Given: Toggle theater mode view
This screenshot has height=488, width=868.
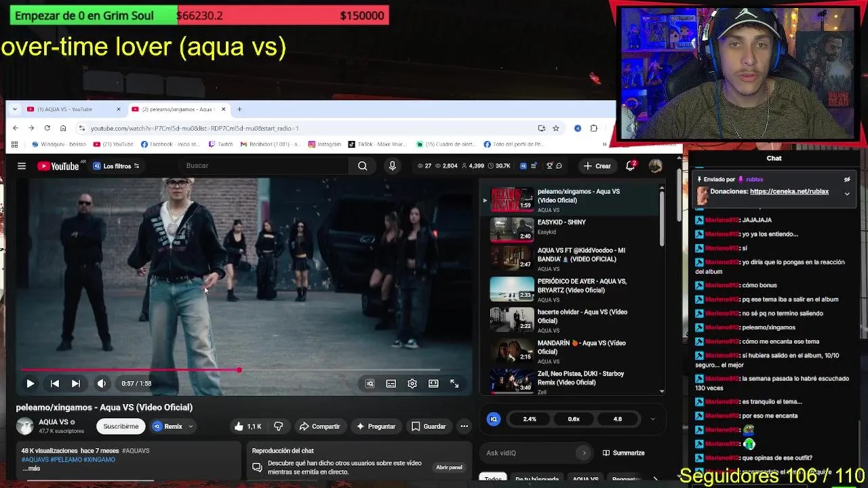Looking at the screenshot, I should [x=433, y=384].
